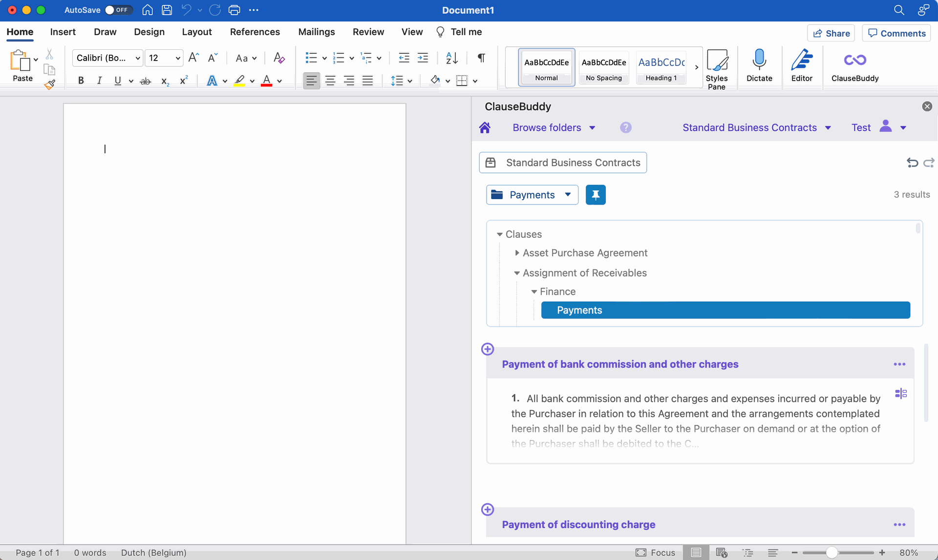Click the Focus button in status bar

[x=655, y=552]
